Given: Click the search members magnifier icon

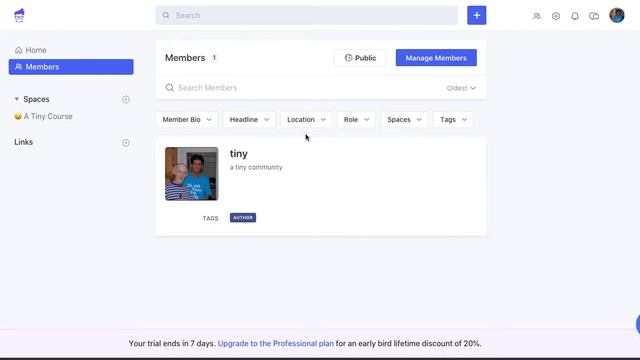Looking at the screenshot, I should pyautogui.click(x=169, y=88).
